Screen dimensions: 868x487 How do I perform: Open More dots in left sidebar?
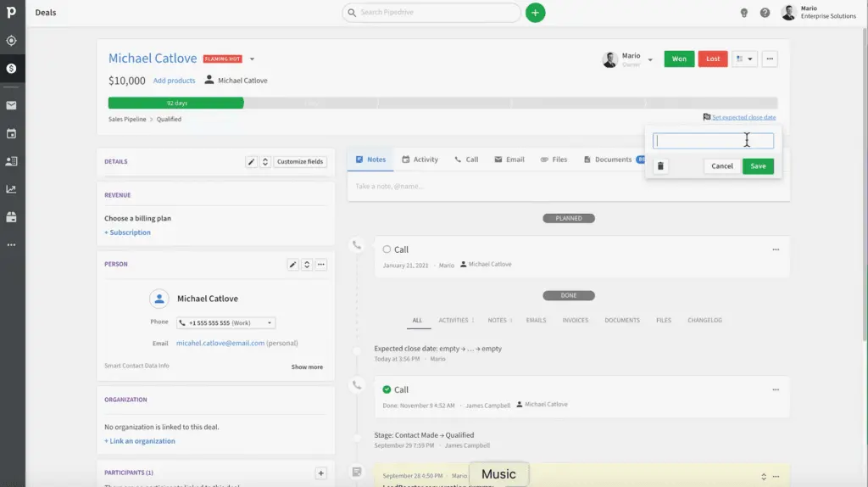[11, 245]
